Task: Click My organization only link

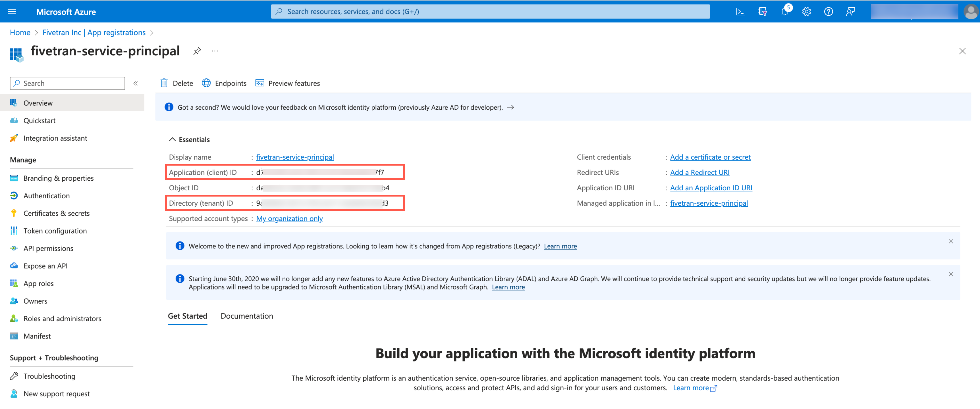Action: (x=290, y=219)
